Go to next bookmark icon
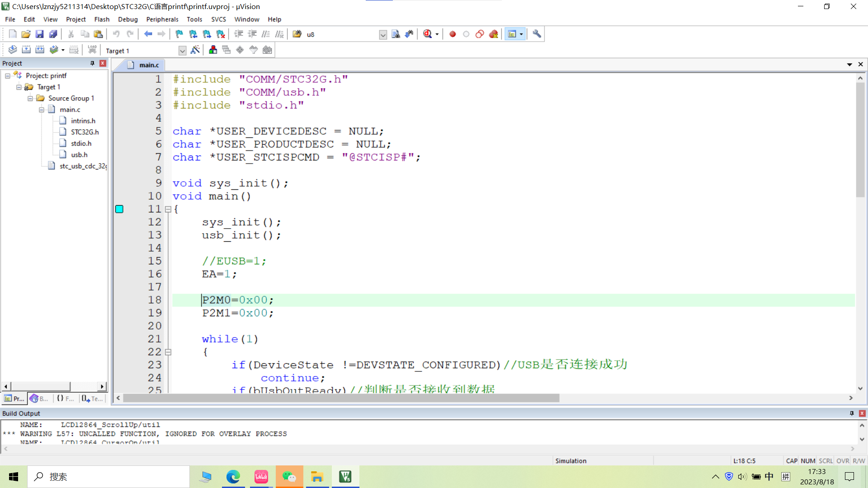868x488 pixels. [x=207, y=34]
